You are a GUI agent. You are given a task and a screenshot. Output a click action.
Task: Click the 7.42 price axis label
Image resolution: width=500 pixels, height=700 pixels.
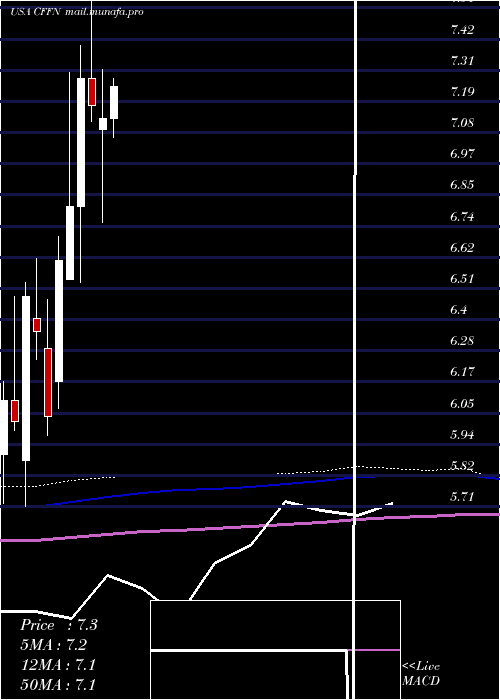coord(462,30)
